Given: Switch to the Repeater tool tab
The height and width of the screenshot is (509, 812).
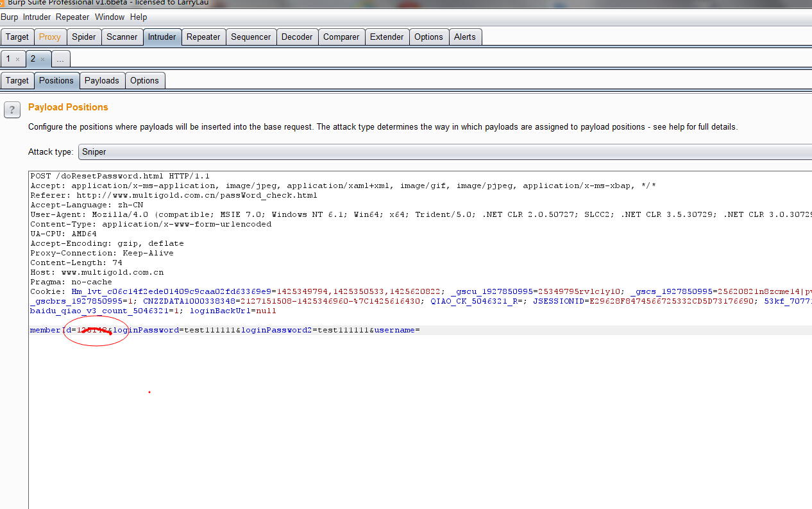Looking at the screenshot, I should pos(203,37).
